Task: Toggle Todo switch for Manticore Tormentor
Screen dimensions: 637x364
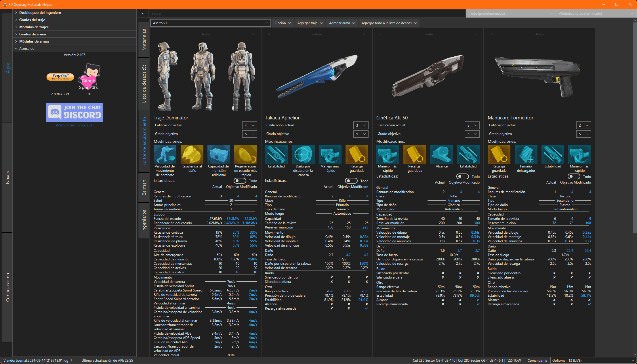Action: coord(574,176)
